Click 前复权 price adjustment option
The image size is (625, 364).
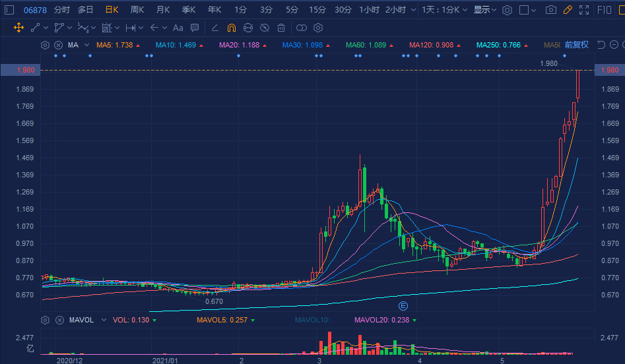tap(576, 45)
